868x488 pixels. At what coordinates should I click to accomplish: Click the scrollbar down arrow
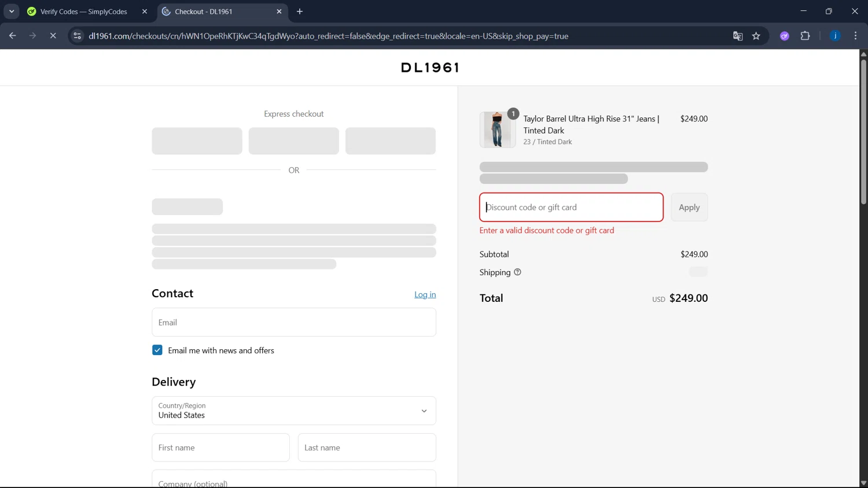(863, 483)
